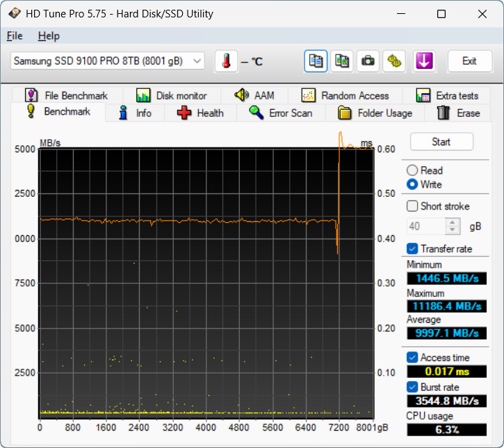504x448 pixels.
Task: Click the Start benchmark button
Action: [x=441, y=142]
